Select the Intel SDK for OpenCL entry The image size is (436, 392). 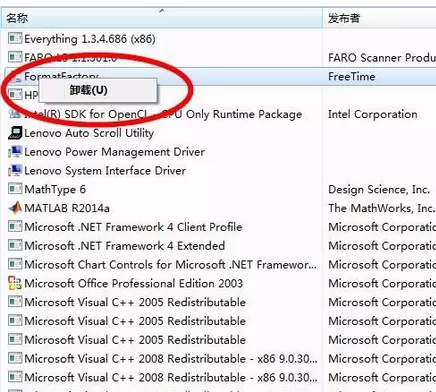(x=163, y=114)
